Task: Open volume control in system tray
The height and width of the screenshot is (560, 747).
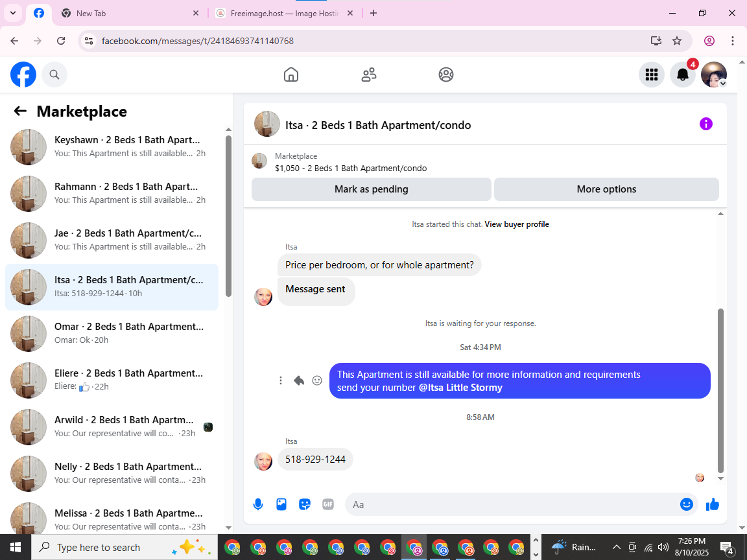Action: (x=663, y=547)
